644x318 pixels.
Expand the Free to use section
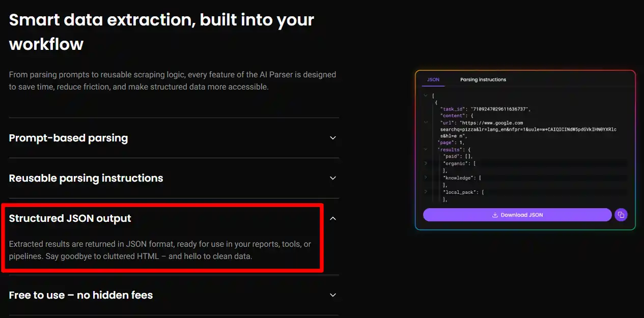(332, 295)
